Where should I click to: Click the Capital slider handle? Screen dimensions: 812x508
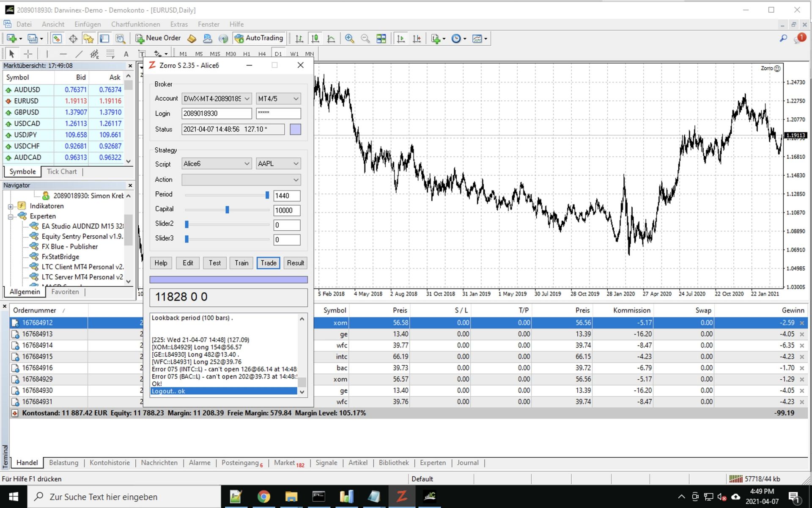pyautogui.click(x=227, y=210)
